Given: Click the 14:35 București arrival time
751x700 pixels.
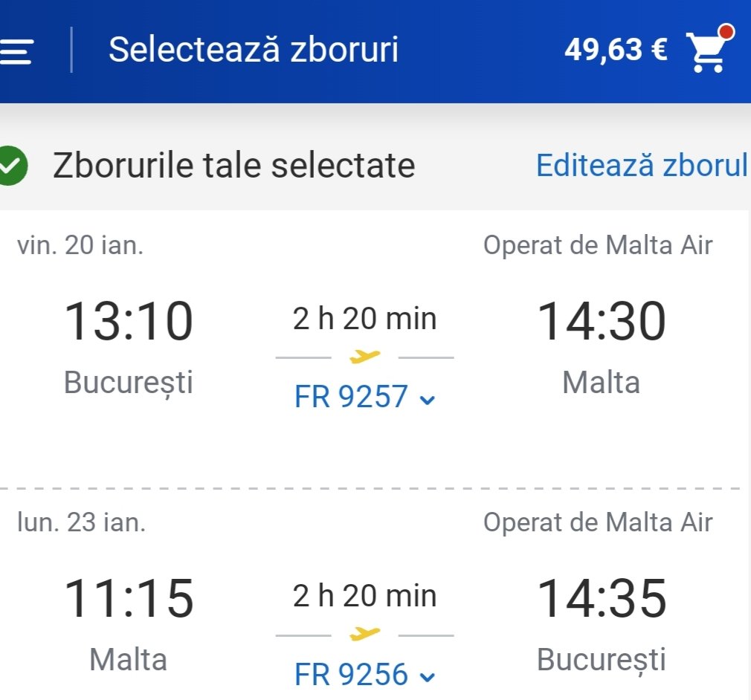Looking at the screenshot, I should tap(601, 599).
